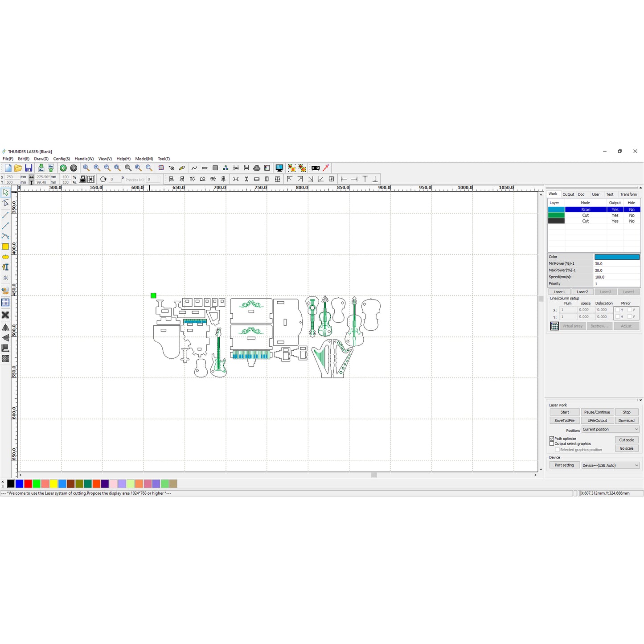
Task: Expand the Device USB Auto dropdown
Action: tap(611, 465)
